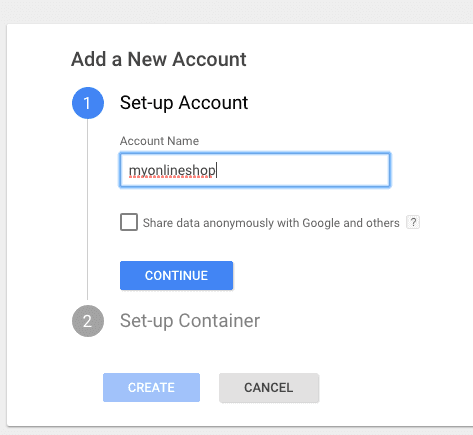Screen dimensions: 473x435
Task: Click the Account Name label text
Action: coord(159,141)
